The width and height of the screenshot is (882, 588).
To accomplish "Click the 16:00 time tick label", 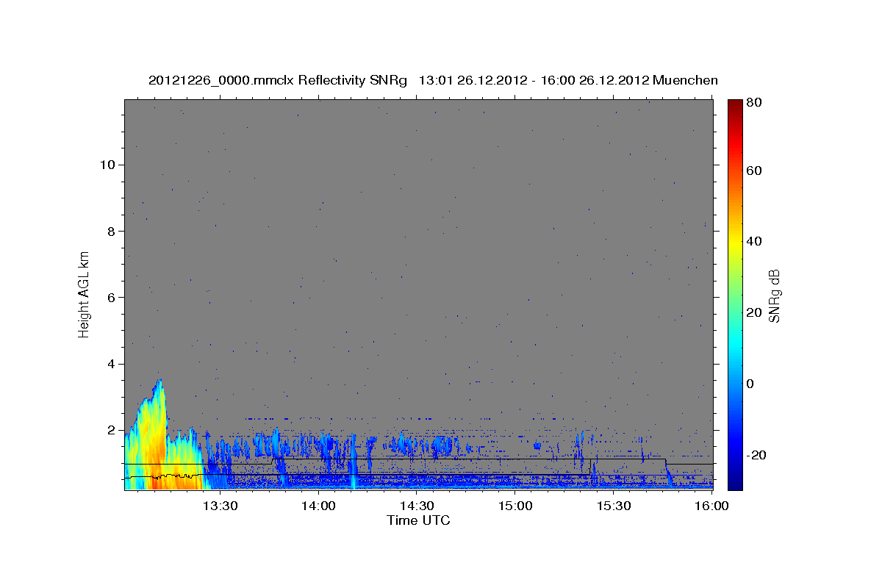I will click(711, 506).
